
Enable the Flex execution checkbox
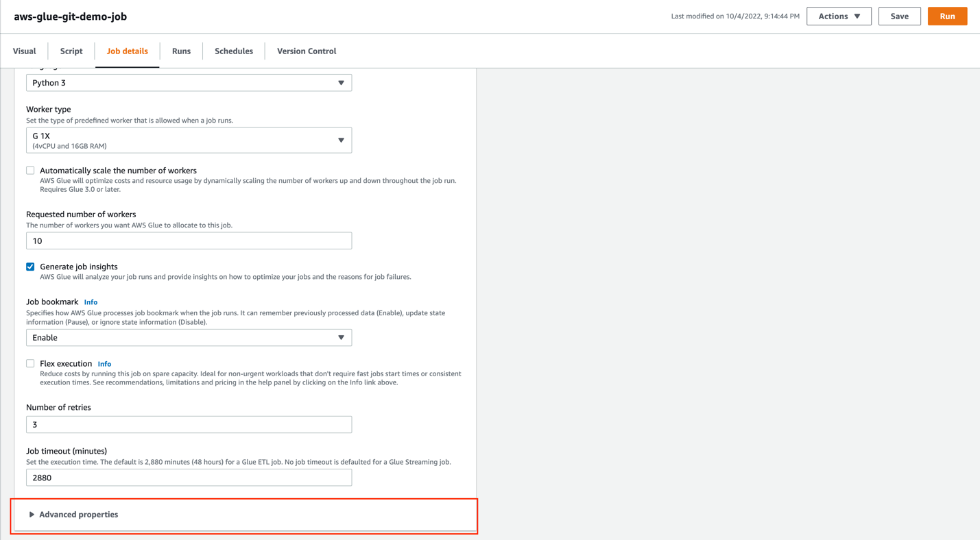pos(30,364)
